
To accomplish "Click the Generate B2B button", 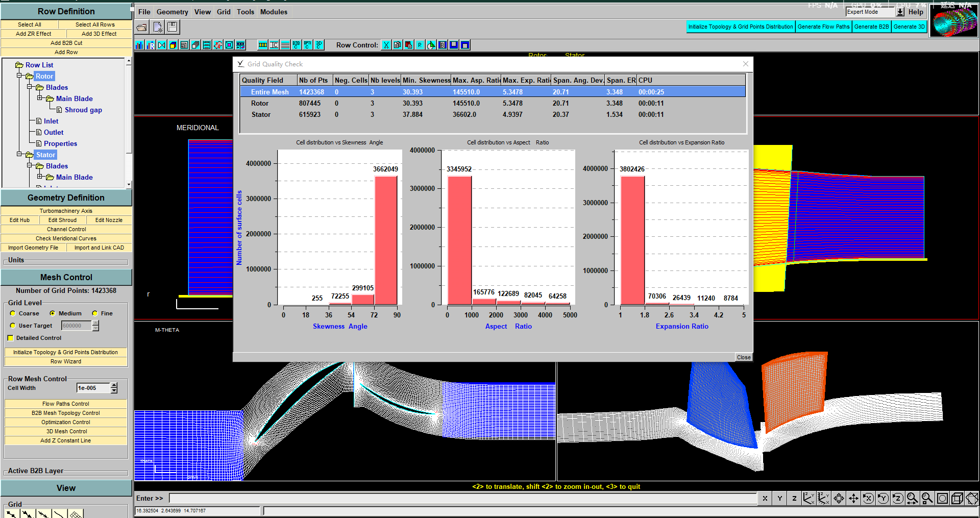I will [871, 27].
